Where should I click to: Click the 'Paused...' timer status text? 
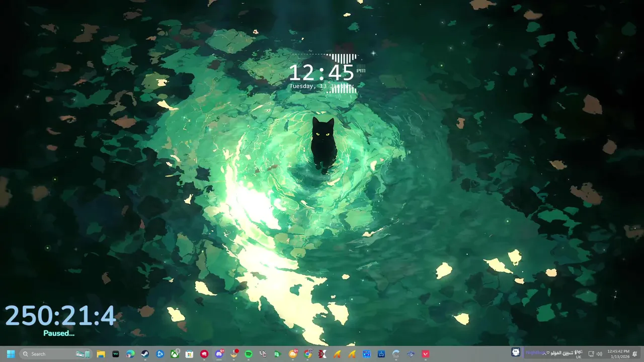click(59, 333)
